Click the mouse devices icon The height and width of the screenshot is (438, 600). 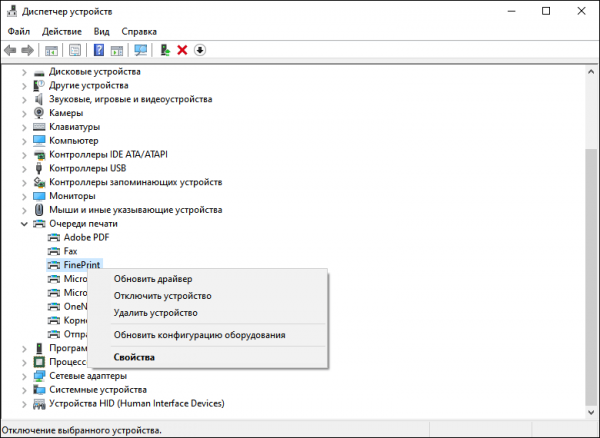(x=39, y=210)
